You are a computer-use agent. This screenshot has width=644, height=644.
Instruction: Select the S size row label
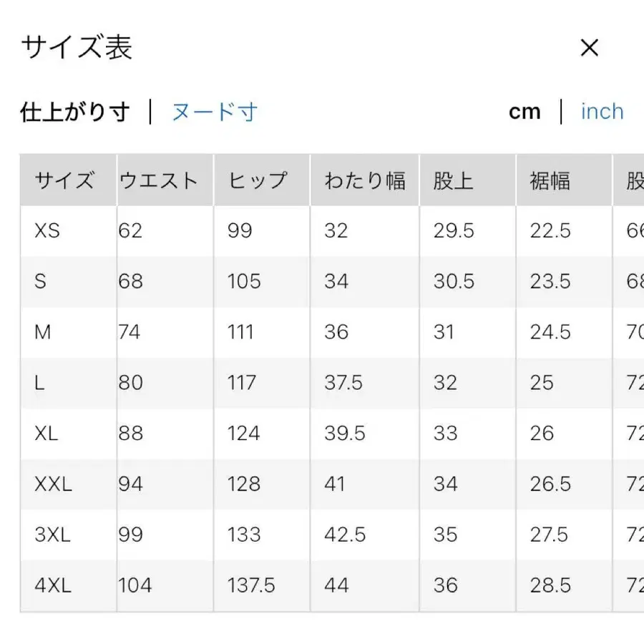pyautogui.click(x=40, y=281)
